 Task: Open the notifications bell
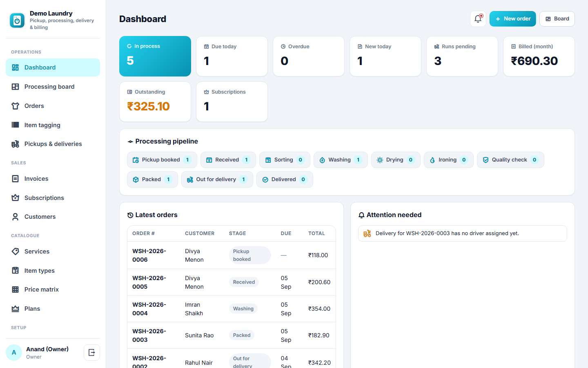click(478, 19)
